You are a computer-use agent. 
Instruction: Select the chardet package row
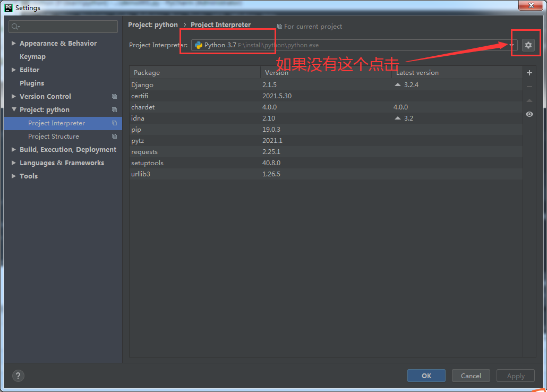tap(326, 107)
